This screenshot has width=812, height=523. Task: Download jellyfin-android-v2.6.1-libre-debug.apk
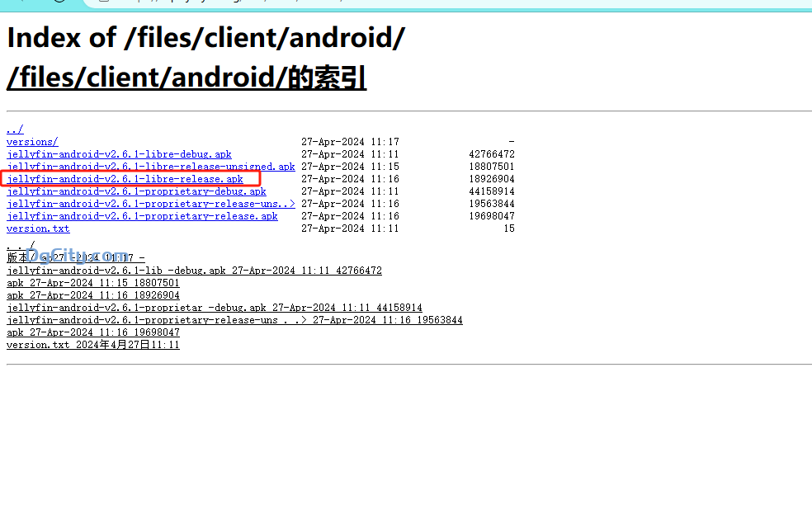119,154
